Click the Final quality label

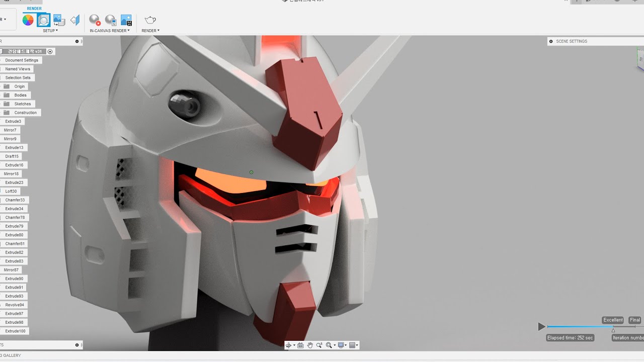tap(635, 320)
